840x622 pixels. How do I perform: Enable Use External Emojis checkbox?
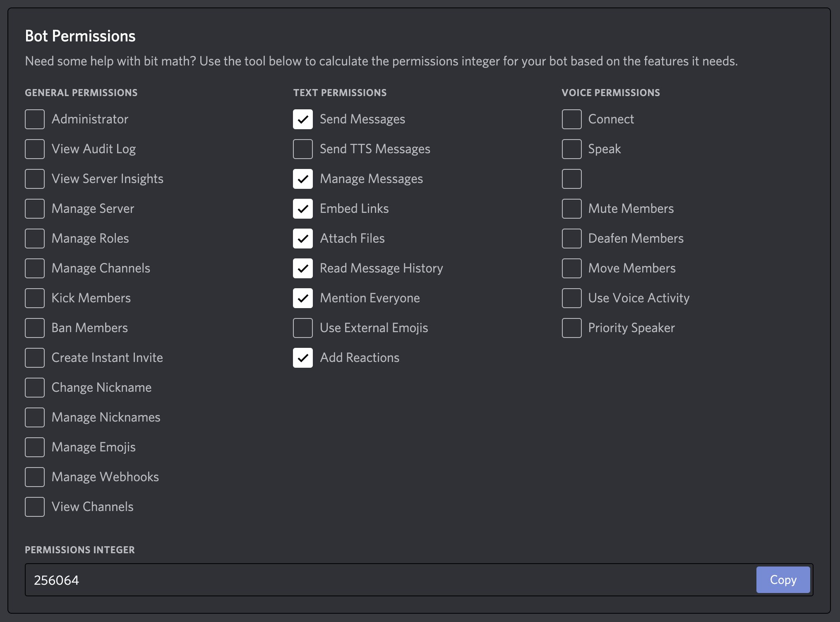tap(303, 328)
